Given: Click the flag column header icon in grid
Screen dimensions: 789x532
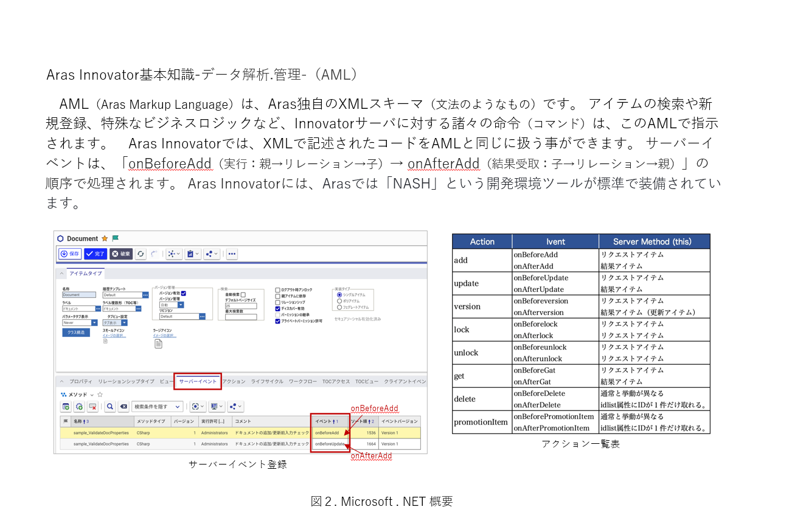Looking at the screenshot, I should (x=66, y=421).
